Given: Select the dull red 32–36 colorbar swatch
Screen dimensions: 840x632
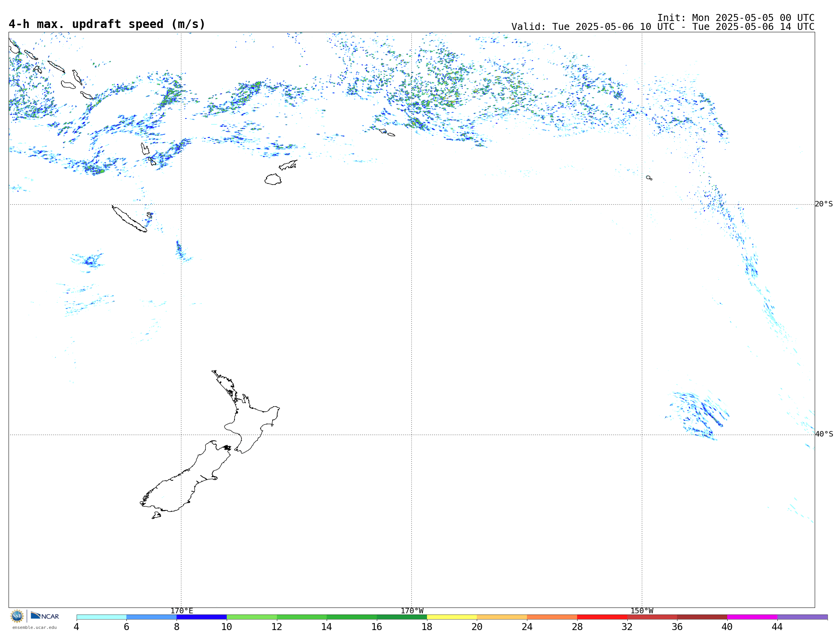Looking at the screenshot, I should (652, 617).
